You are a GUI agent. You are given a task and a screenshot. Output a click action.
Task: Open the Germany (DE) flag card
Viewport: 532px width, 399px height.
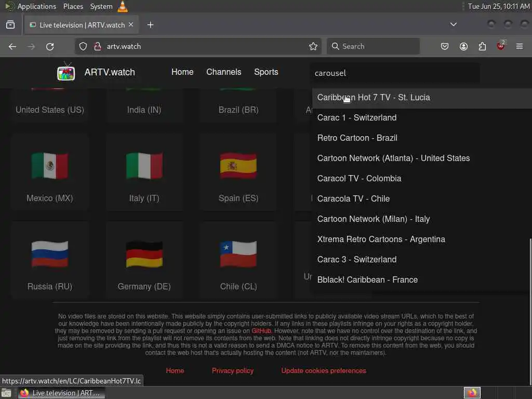[x=144, y=261]
